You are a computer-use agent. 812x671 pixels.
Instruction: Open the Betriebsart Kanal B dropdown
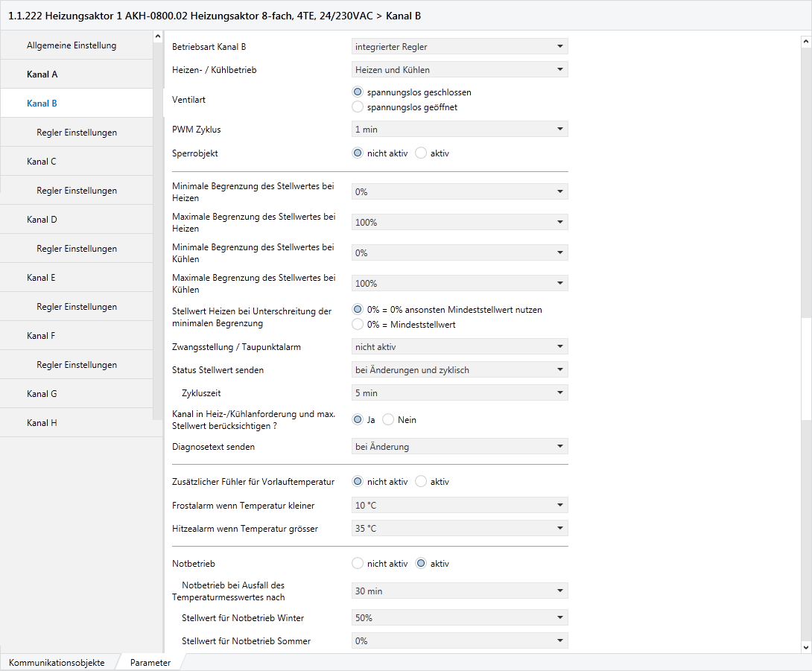pos(460,47)
